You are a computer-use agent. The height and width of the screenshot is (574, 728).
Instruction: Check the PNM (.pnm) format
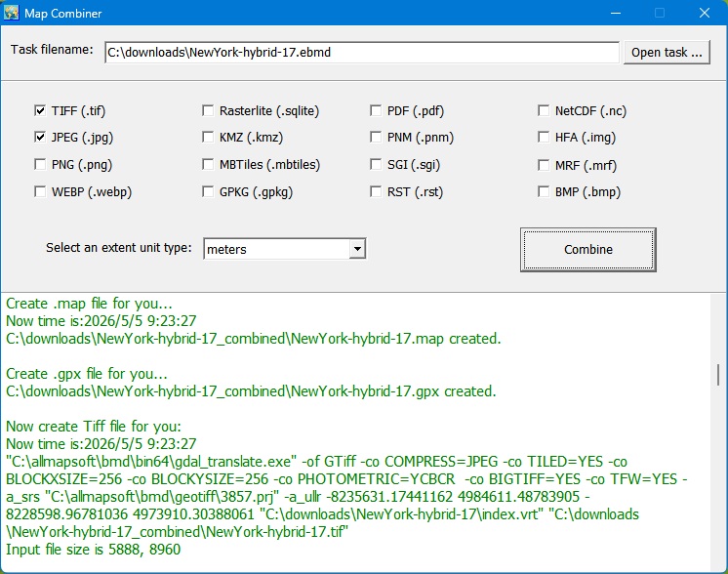pos(376,137)
